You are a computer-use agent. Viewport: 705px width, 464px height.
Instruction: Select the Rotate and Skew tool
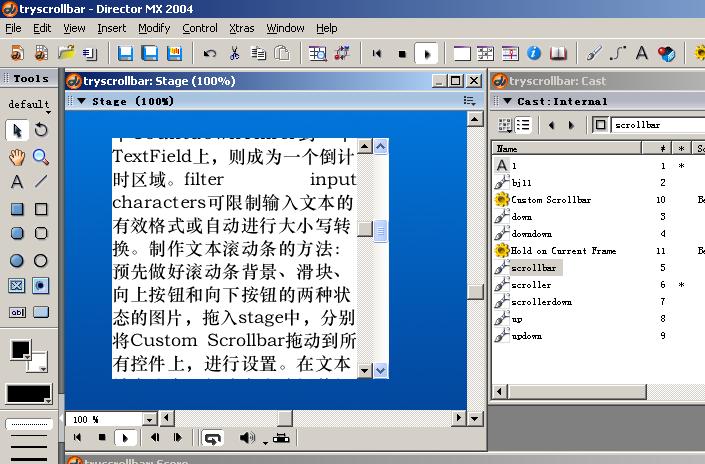click(41, 130)
